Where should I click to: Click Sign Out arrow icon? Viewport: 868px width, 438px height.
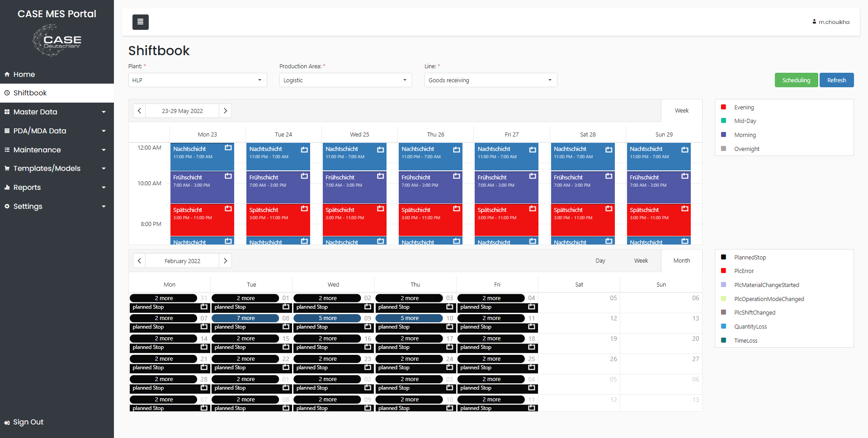point(7,423)
